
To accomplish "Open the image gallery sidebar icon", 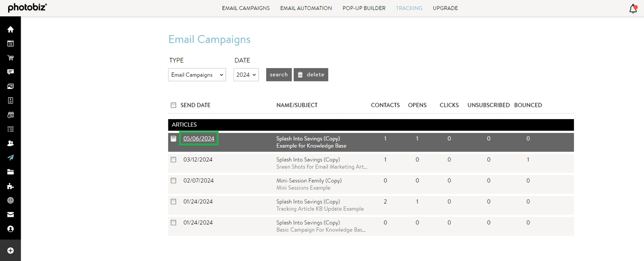I will [x=10, y=86].
